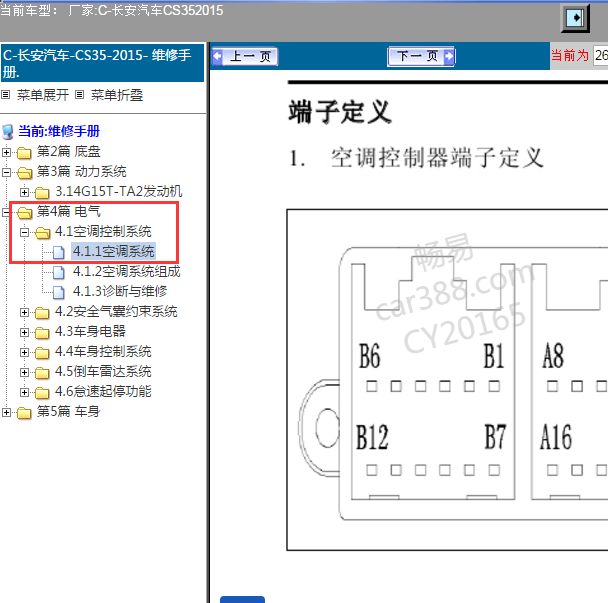Click the 菜单展开 list icon

(x=5, y=95)
